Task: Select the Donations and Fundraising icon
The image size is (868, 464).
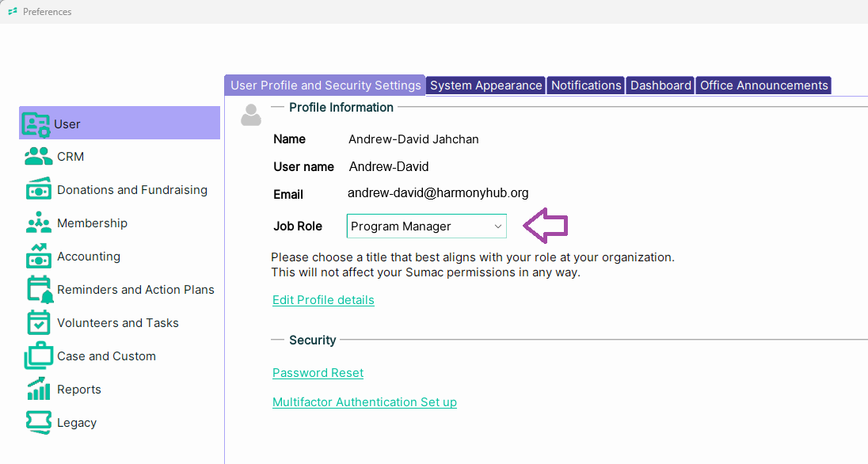Action: tap(38, 190)
